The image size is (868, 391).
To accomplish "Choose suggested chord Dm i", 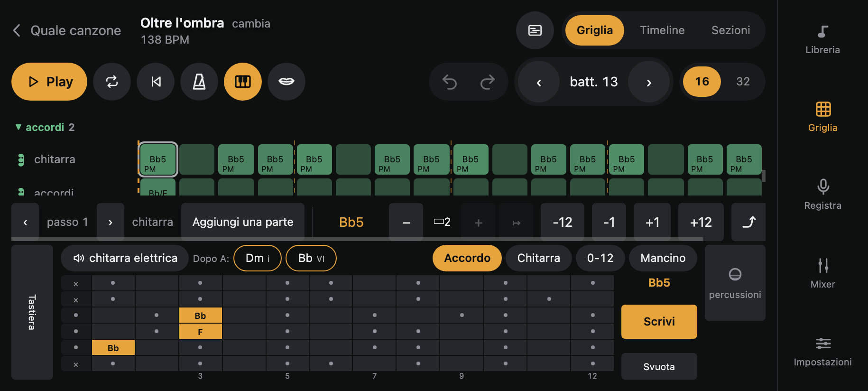I will pos(258,258).
